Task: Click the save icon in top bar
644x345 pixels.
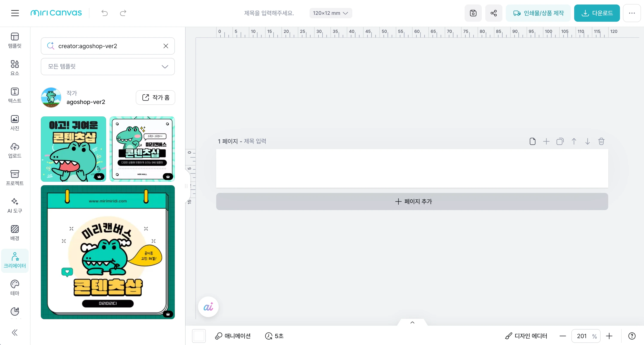Action: [x=473, y=13]
